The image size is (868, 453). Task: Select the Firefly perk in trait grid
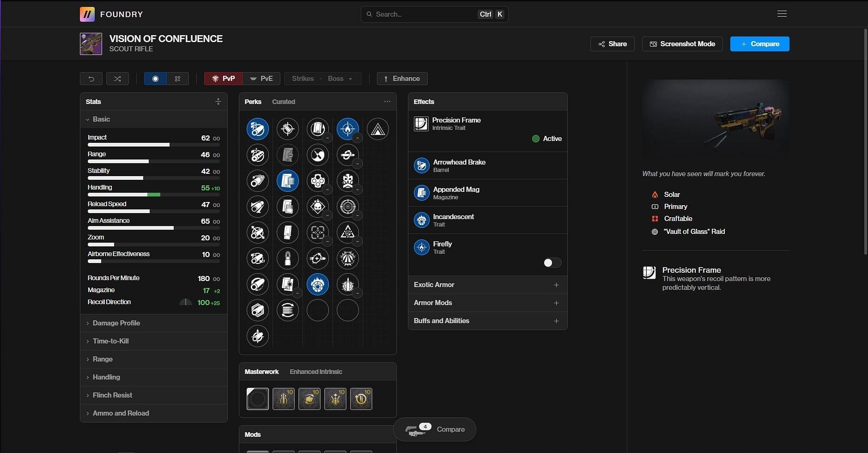(x=348, y=129)
